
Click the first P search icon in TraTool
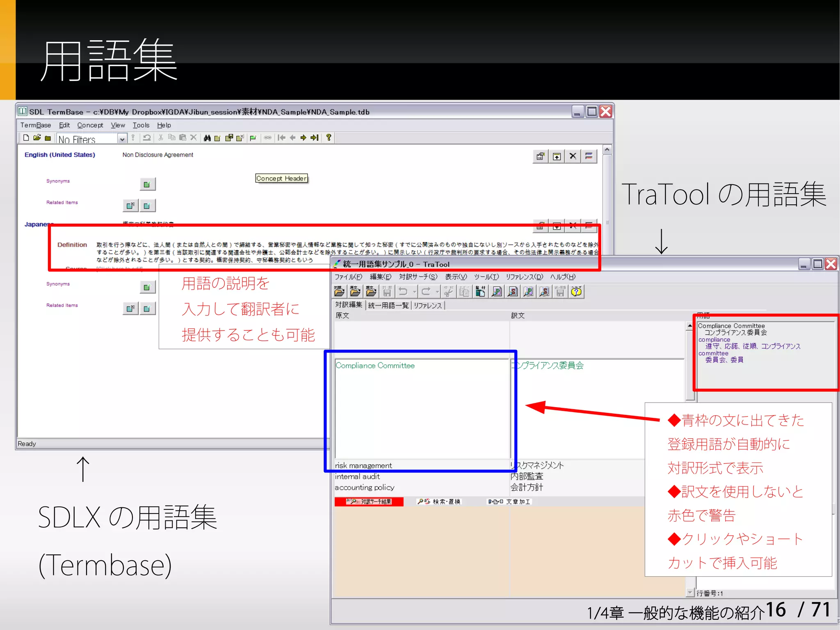pyautogui.click(x=497, y=291)
